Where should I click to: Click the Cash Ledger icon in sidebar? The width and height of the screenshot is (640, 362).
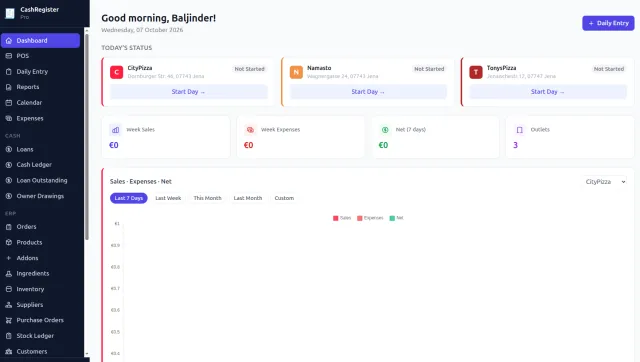pos(9,165)
